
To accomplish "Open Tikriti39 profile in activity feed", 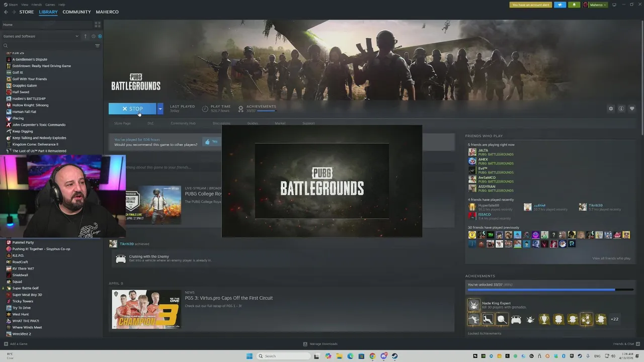I will click(127, 244).
